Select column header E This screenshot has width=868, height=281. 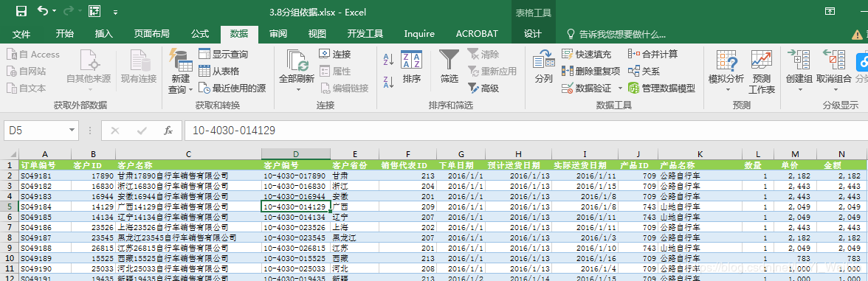coord(354,153)
